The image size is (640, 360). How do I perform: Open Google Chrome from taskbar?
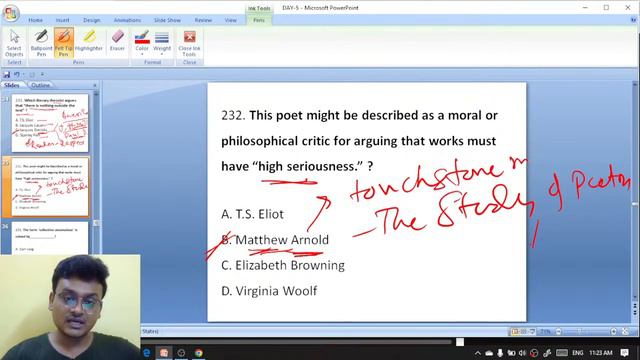coord(198,353)
